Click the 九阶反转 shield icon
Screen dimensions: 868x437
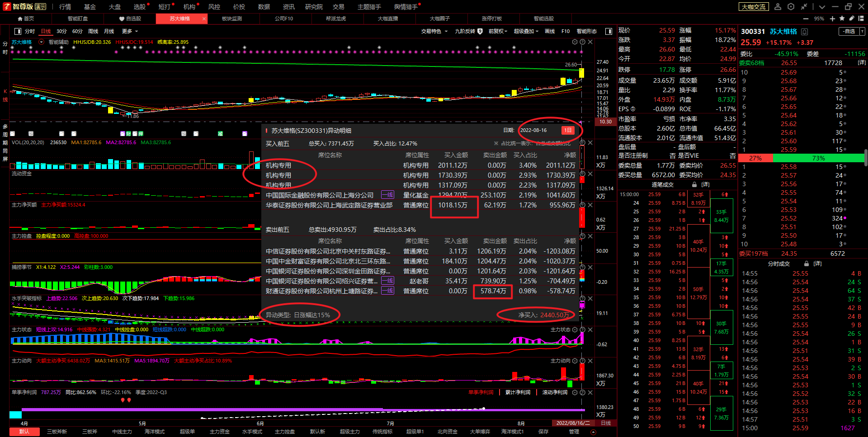click(480, 31)
